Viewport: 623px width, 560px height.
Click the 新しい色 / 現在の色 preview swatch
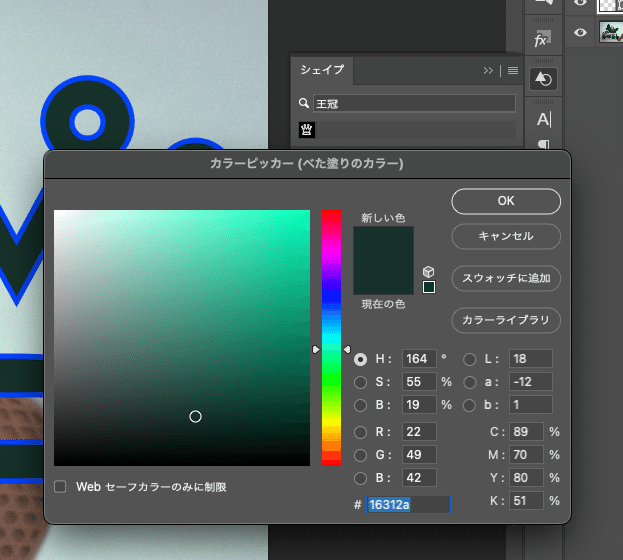(x=383, y=260)
